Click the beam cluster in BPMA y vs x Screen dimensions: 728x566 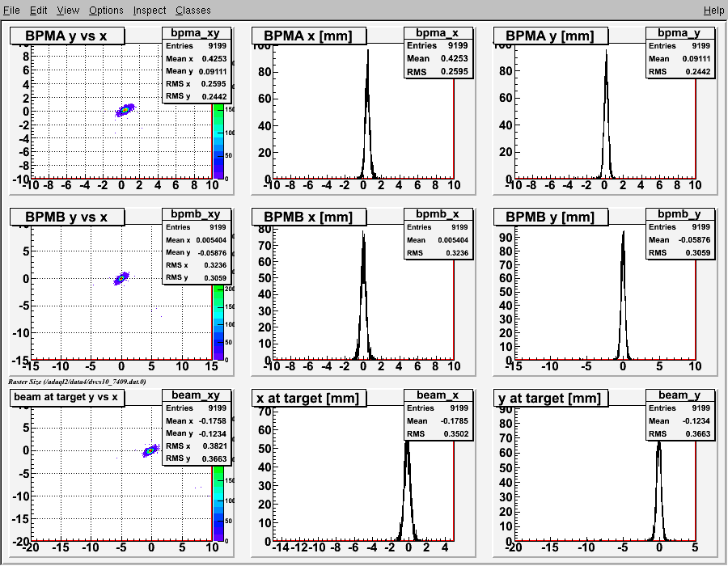[125, 110]
